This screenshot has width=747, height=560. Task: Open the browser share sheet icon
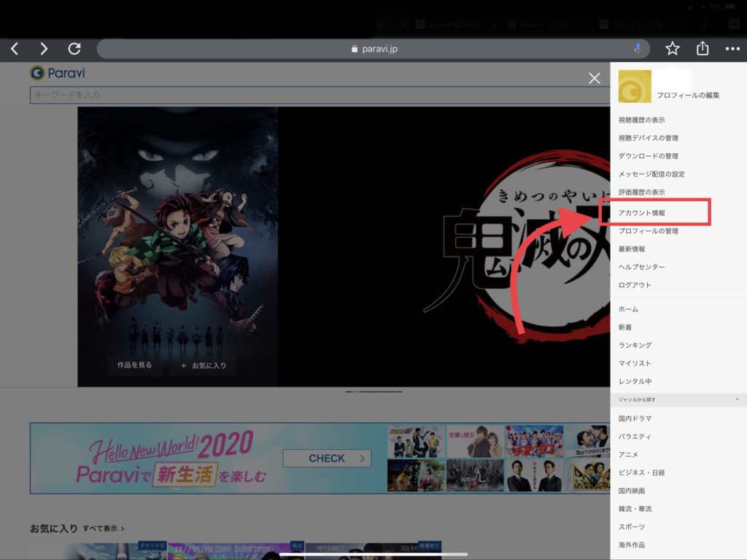pyautogui.click(x=703, y=48)
